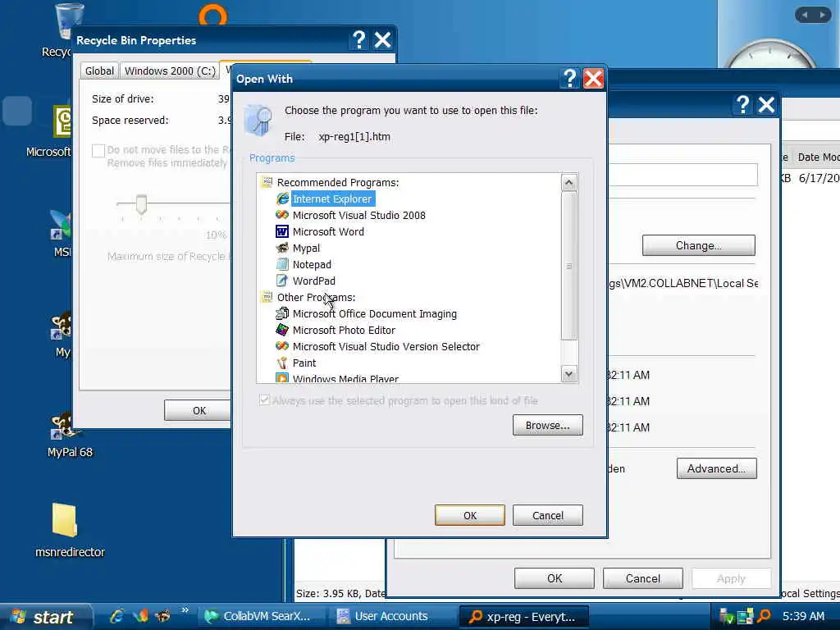This screenshot has height=630, width=840.
Task: Click the Recommended Programs group icon
Action: [x=267, y=182]
